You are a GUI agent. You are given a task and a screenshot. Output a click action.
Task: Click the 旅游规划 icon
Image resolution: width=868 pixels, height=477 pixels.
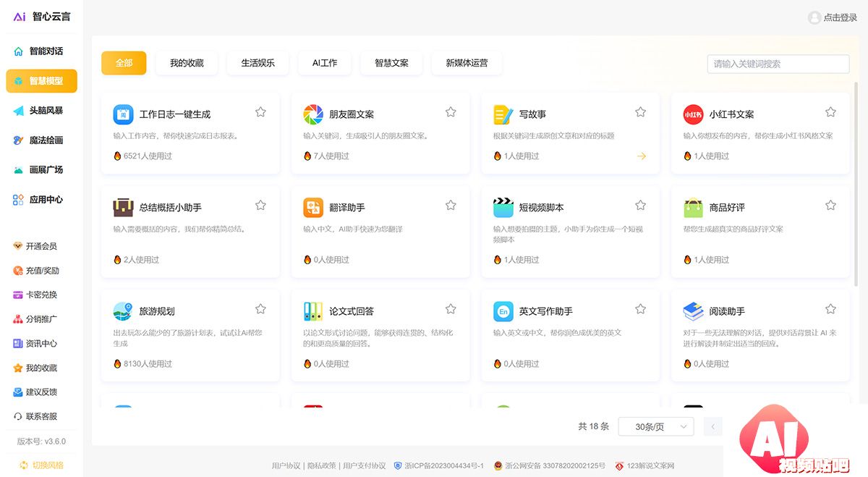pyautogui.click(x=123, y=311)
